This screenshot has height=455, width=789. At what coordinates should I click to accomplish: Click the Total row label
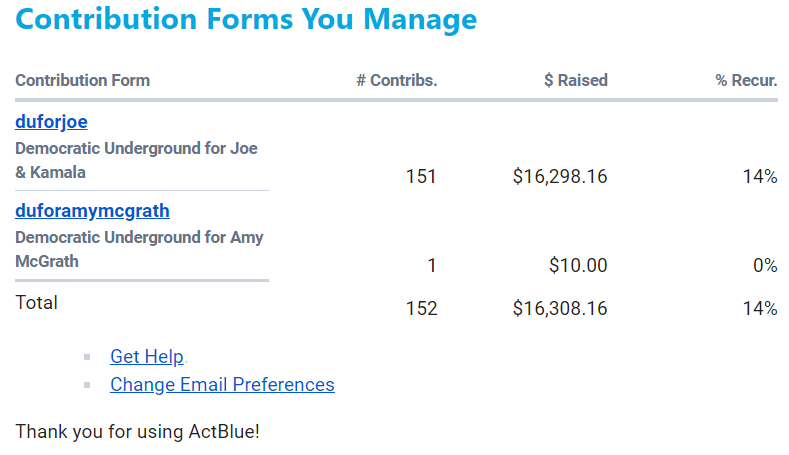click(x=37, y=302)
